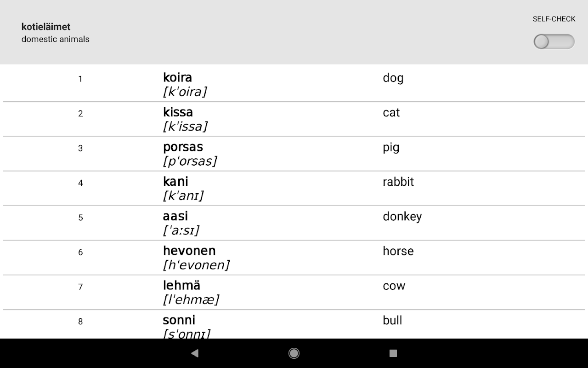Screen dimensions: 588x368
Task: Tap the translation dog
Action: tap(393, 78)
